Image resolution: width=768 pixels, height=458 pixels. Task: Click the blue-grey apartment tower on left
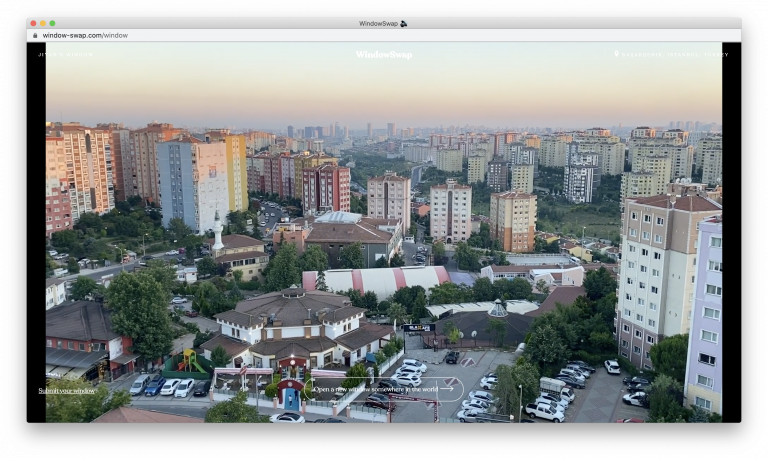click(192, 183)
